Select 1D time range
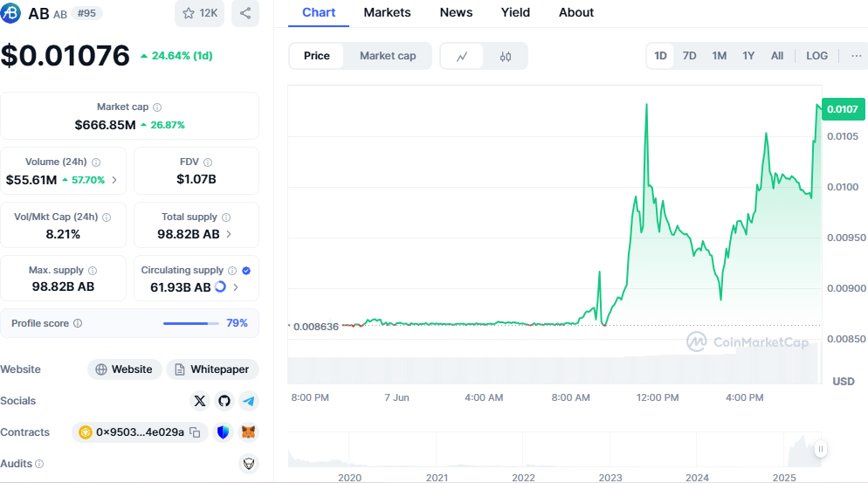The height and width of the screenshot is (483, 868). click(660, 56)
